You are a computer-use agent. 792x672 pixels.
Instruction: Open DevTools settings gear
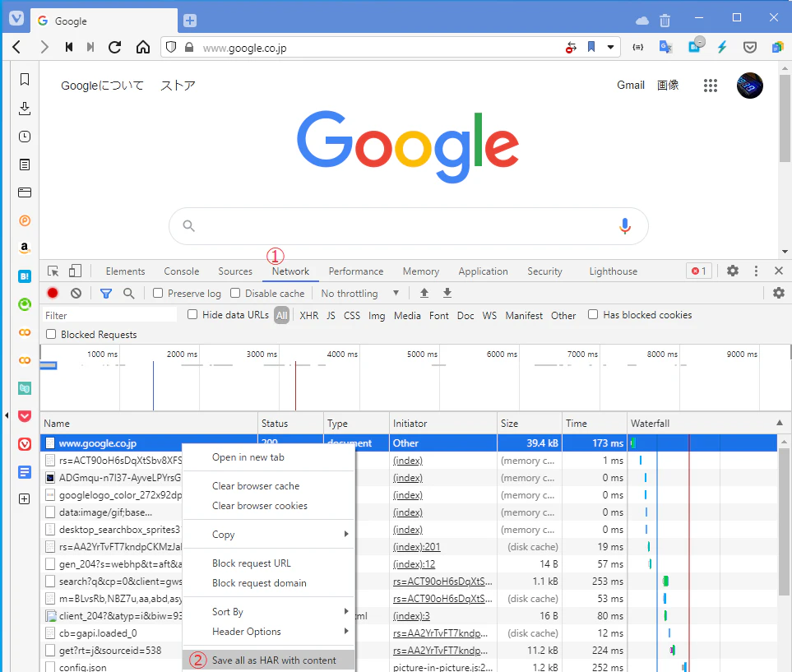[x=733, y=271]
